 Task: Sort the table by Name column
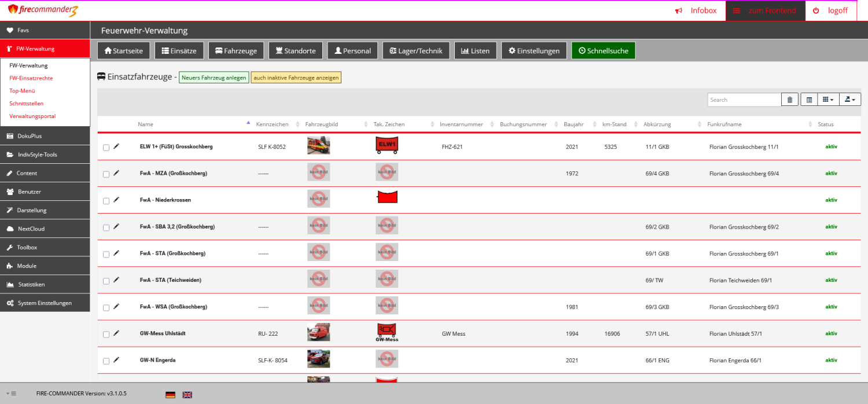[x=146, y=124]
